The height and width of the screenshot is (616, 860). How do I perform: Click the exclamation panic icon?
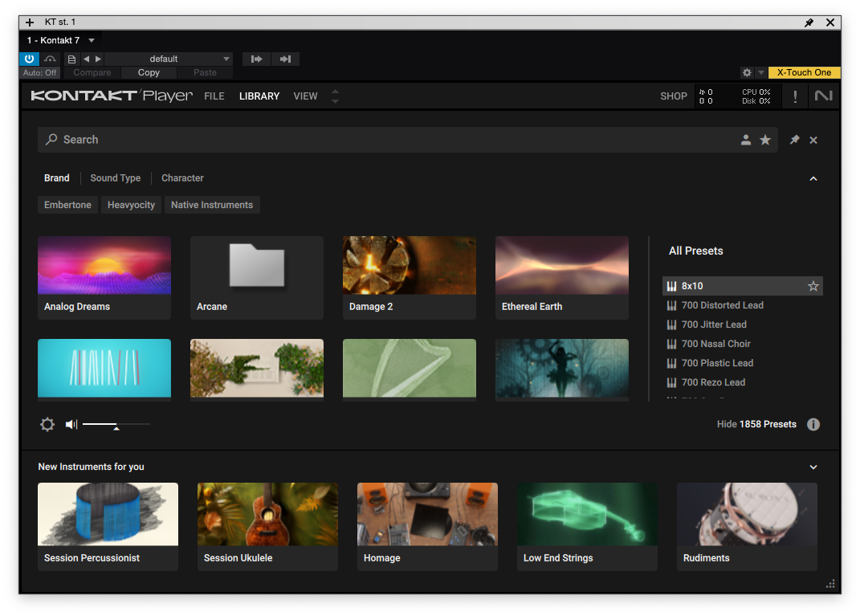tap(795, 96)
